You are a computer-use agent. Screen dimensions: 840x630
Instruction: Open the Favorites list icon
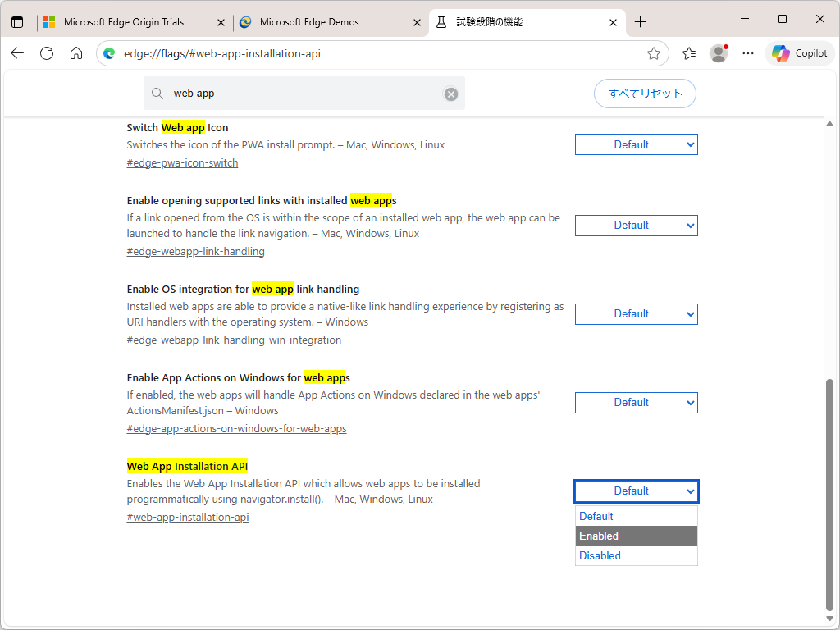coord(689,53)
